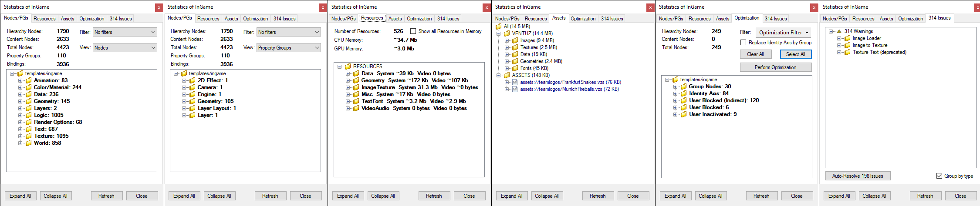Click Auto-Resolve 198 issues button

click(x=857, y=176)
